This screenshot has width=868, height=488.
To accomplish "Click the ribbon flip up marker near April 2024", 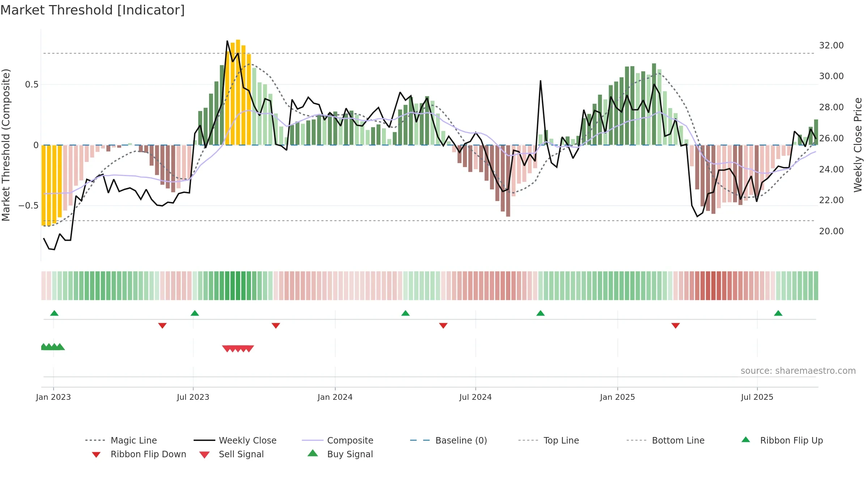I will tap(405, 313).
